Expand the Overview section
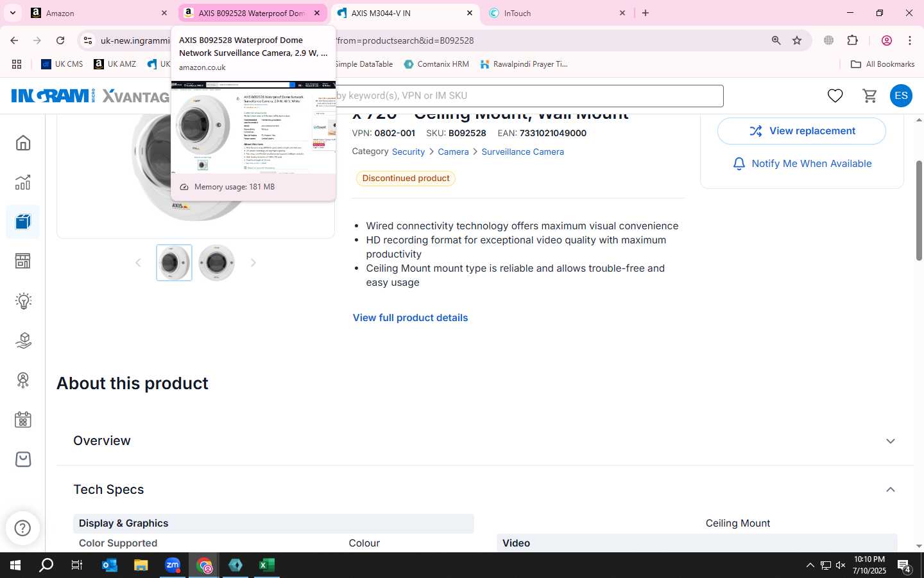Viewport: 924px width, 578px height. (x=891, y=441)
